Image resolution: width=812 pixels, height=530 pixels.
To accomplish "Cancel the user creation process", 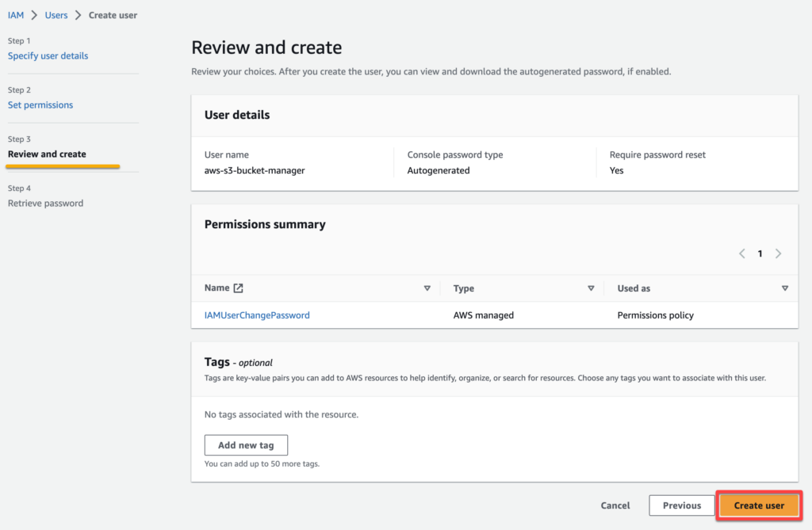I will pyautogui.click(x=615, y=505).
